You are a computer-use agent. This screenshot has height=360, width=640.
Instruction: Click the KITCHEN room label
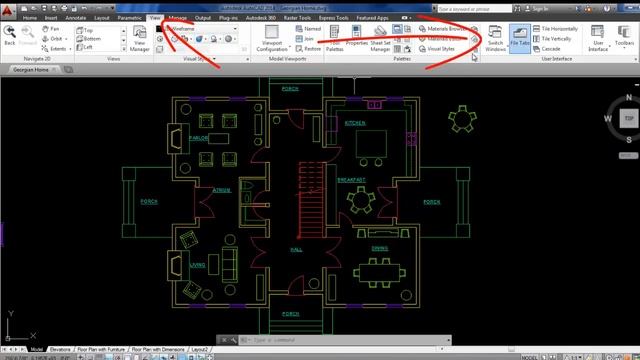(x=355, y=123)
